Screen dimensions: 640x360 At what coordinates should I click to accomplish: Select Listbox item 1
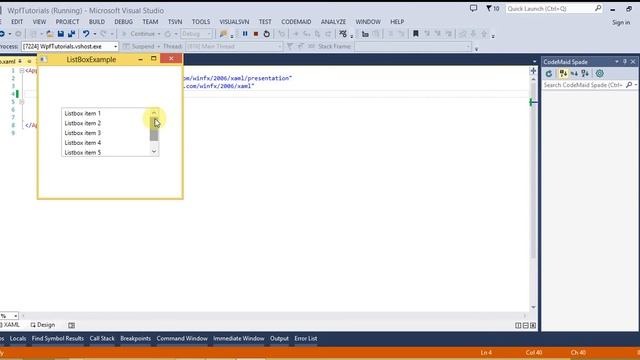pos(105,113)
